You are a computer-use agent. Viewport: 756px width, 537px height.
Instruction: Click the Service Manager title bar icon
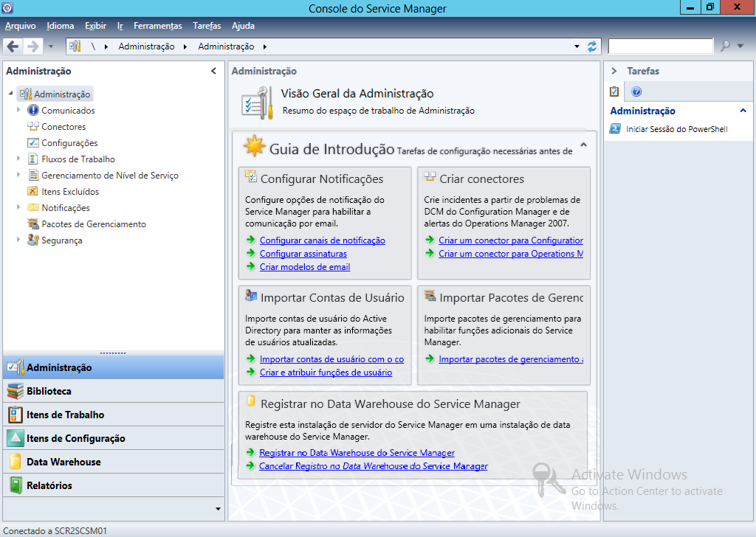pyautogui.click(x=7, y=7)
